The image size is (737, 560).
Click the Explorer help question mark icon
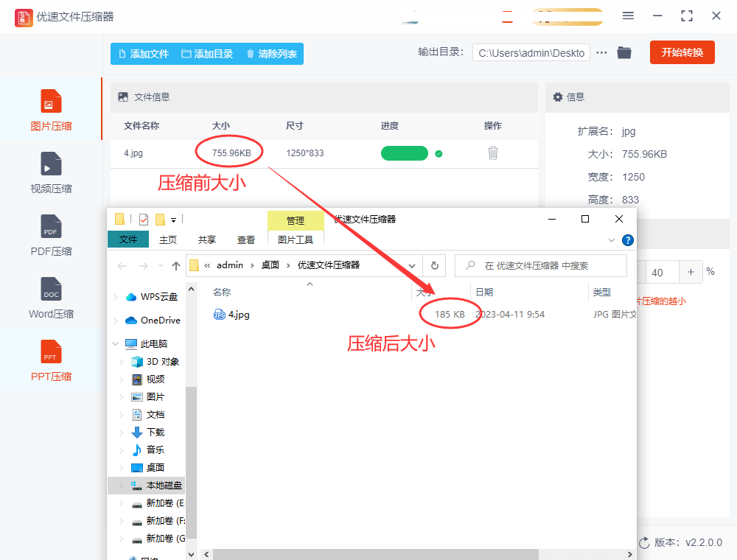[x=627, y=240]
